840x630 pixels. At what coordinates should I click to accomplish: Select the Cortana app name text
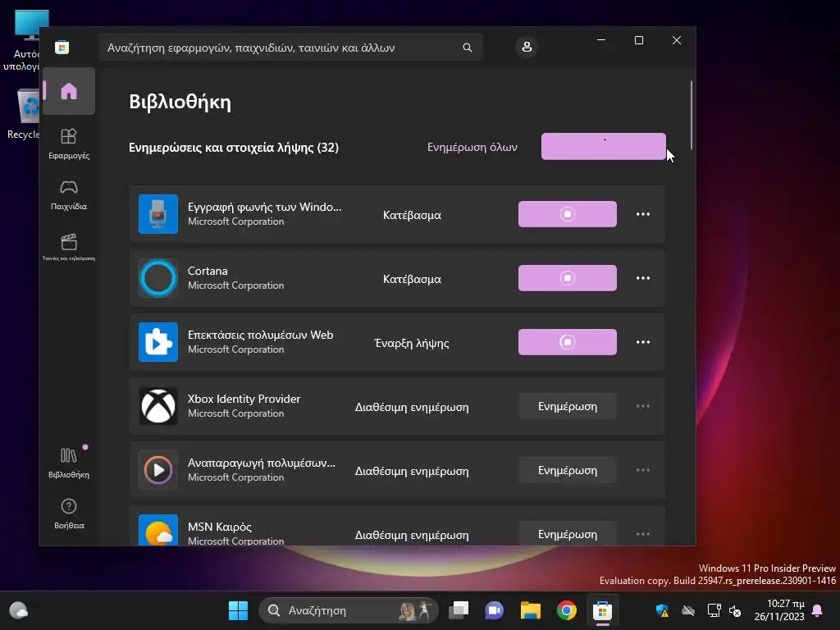[208, 271]
